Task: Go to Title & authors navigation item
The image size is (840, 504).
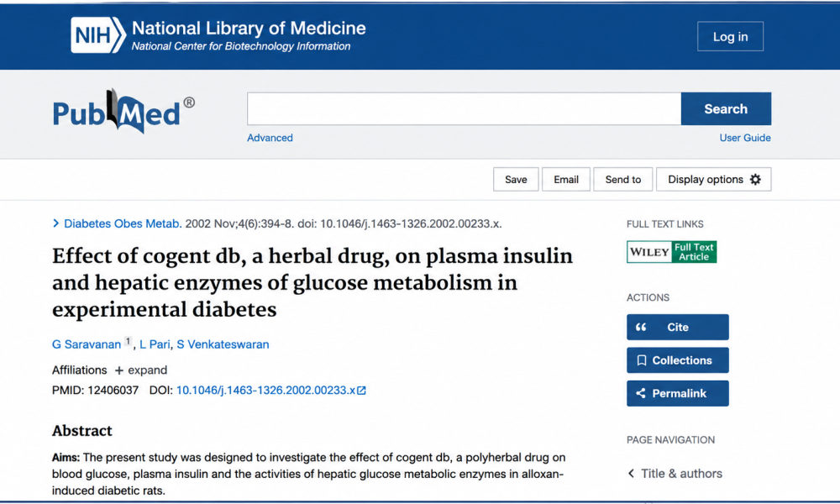Action: (x=675, y=474)
